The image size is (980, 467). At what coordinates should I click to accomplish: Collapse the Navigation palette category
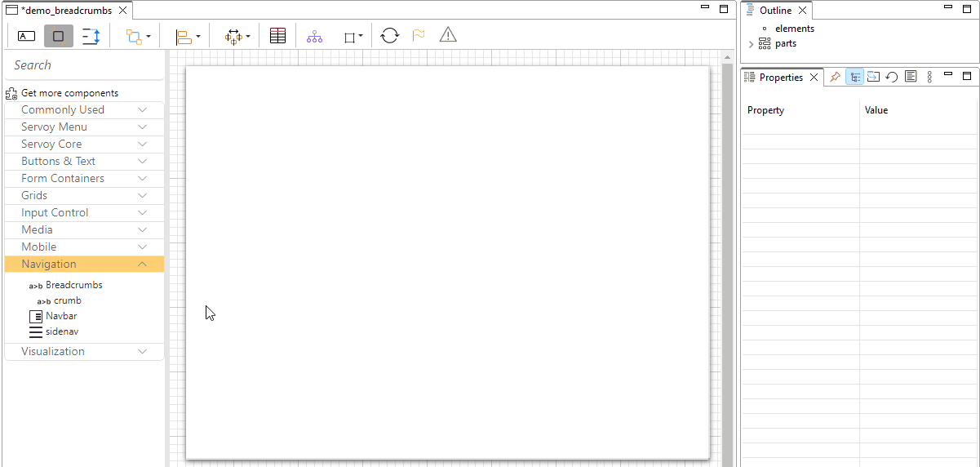pyautogui.click(x=84, y=264)
